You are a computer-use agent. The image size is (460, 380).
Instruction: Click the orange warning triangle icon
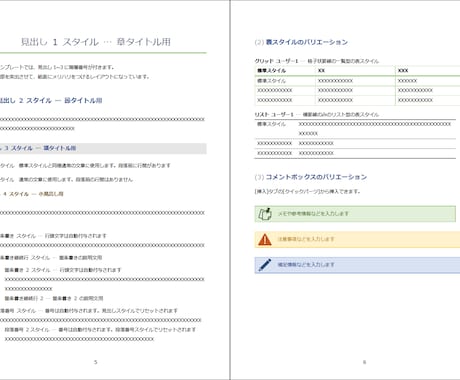coord(265,239)
